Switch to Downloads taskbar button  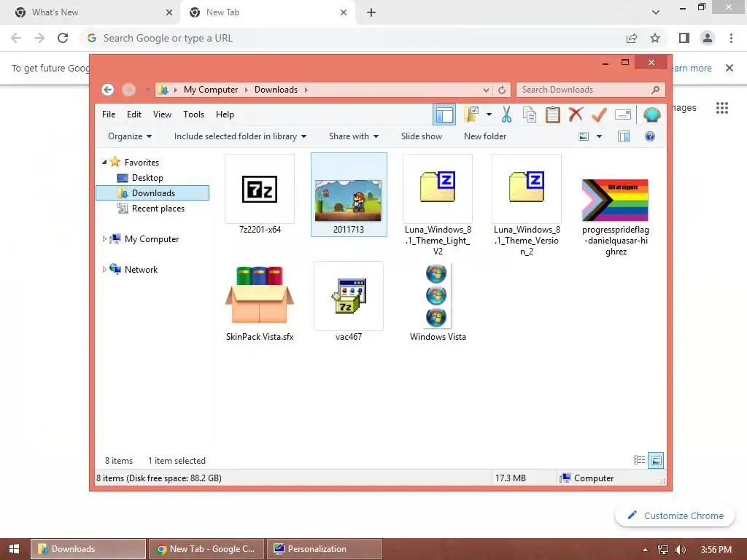pos(88,549)
